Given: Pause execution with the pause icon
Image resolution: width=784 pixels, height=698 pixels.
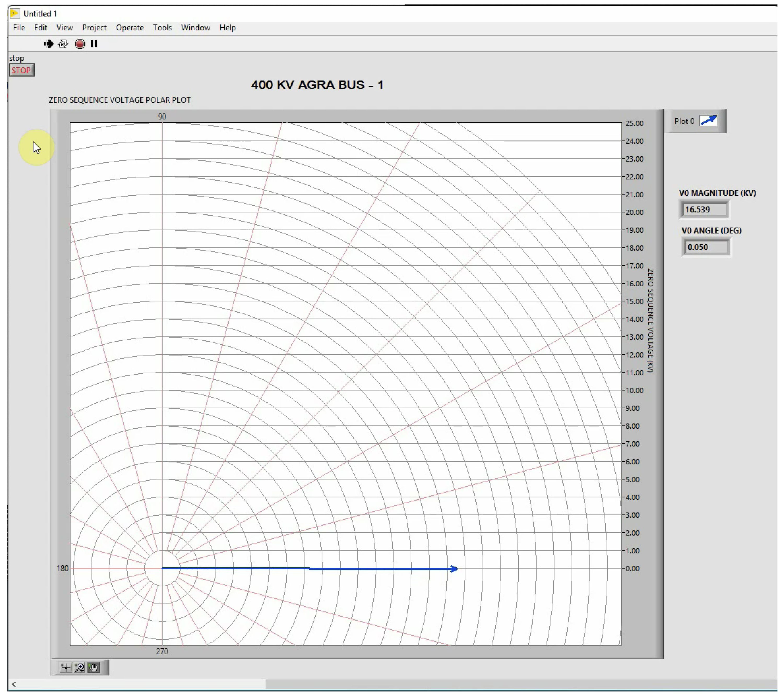Looking at the screenshot, I should coord(94,44).
